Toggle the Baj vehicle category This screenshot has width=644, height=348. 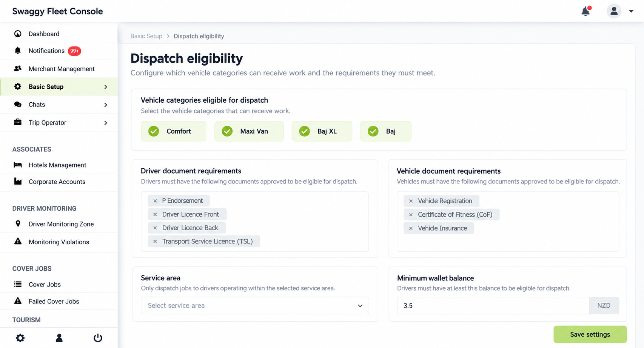tap(386, 131)
